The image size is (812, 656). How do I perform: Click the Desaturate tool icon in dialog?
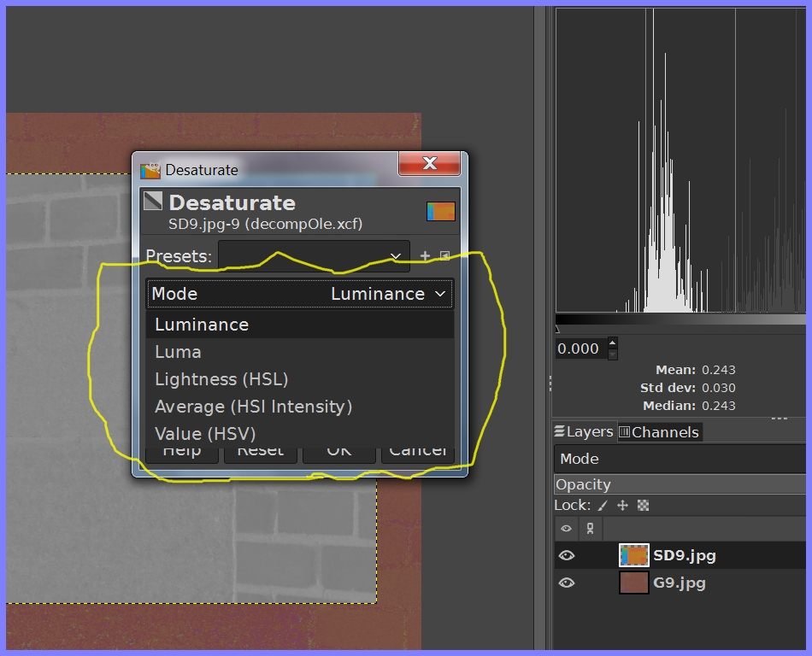point(153,202)
